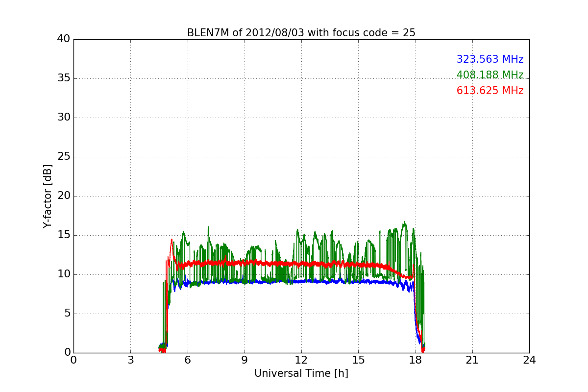Click the y-axis tick label 5
588x392 pixels.
pos(67,314)
